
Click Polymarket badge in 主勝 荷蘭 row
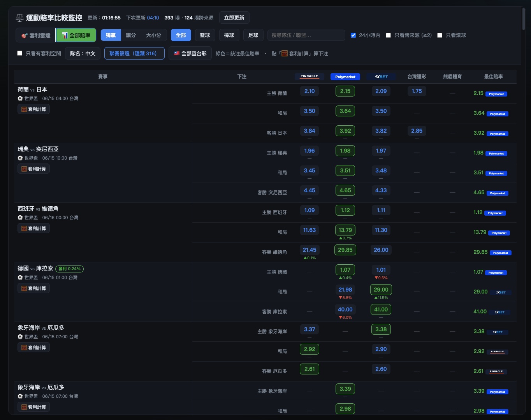(496, 94)
